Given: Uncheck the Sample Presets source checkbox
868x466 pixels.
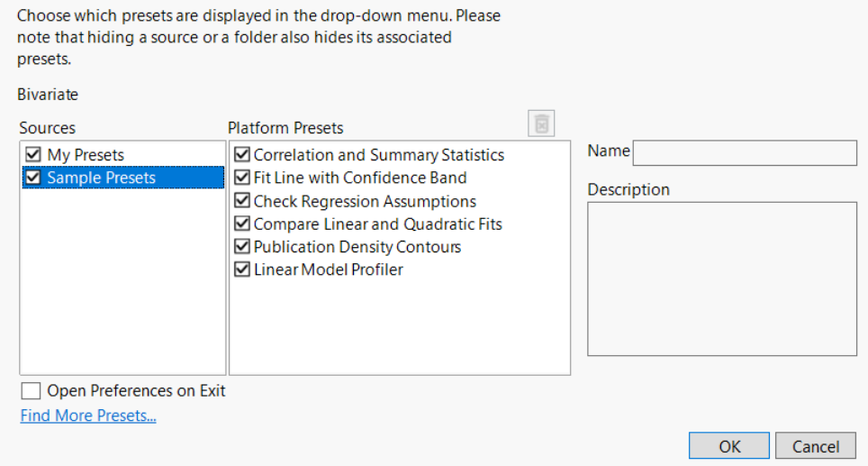Looking at the screenshot, I should click(x=33, y=178).
